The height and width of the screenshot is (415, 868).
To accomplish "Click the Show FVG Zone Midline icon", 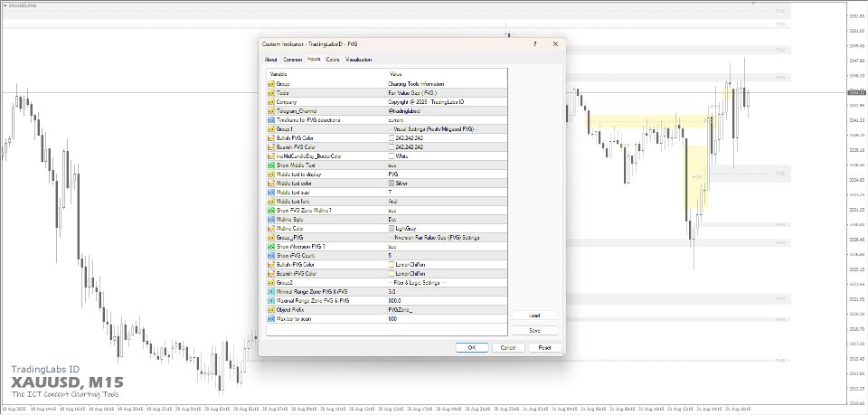I will (x=271, y=211).
